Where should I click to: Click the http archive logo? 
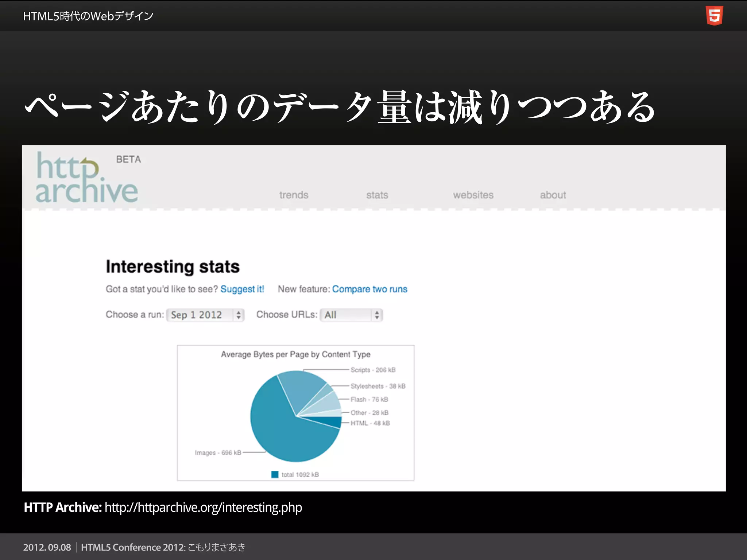[x=87, y=178]
